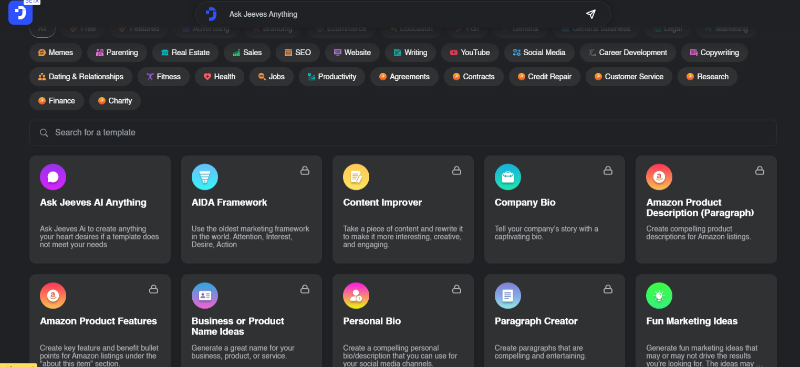
Task: Choose the Social Media category chip
Action: (x=539, y=53)
